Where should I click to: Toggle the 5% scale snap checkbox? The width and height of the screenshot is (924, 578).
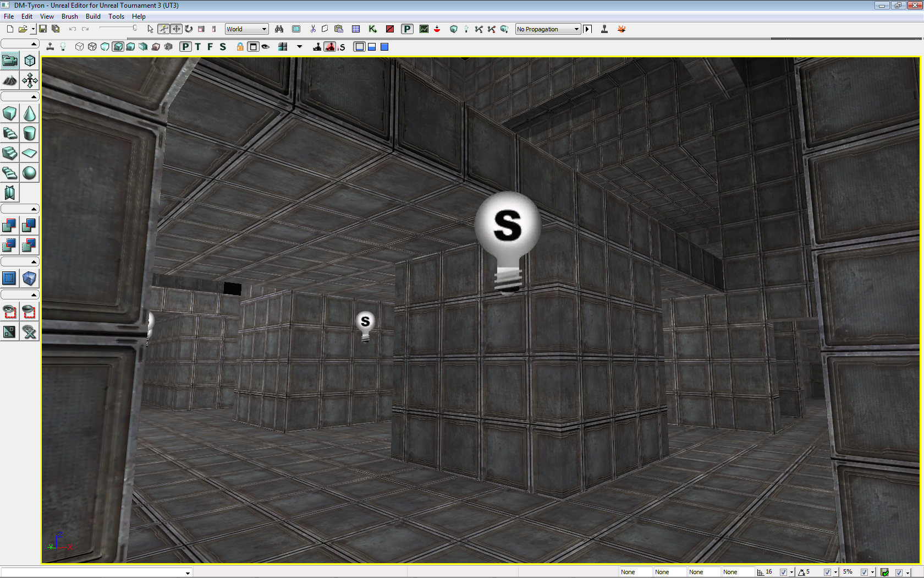(x=864, y=572)
